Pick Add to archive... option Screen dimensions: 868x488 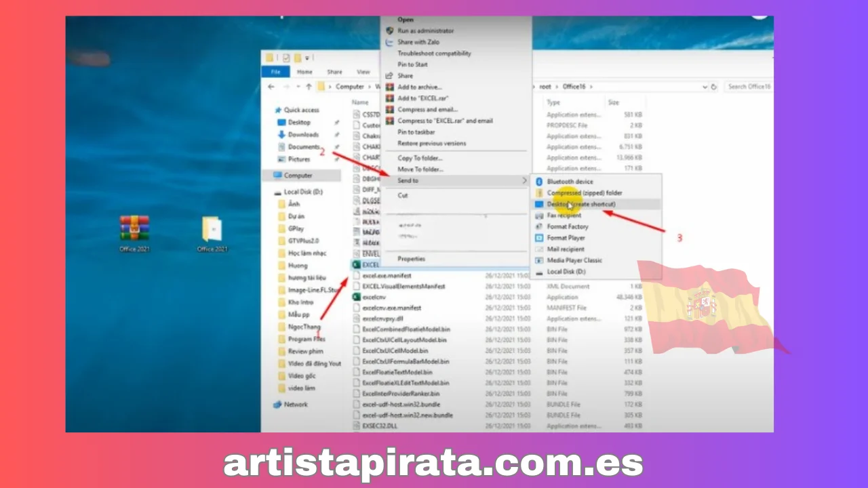pyautogui.click(x=419, y=87)
